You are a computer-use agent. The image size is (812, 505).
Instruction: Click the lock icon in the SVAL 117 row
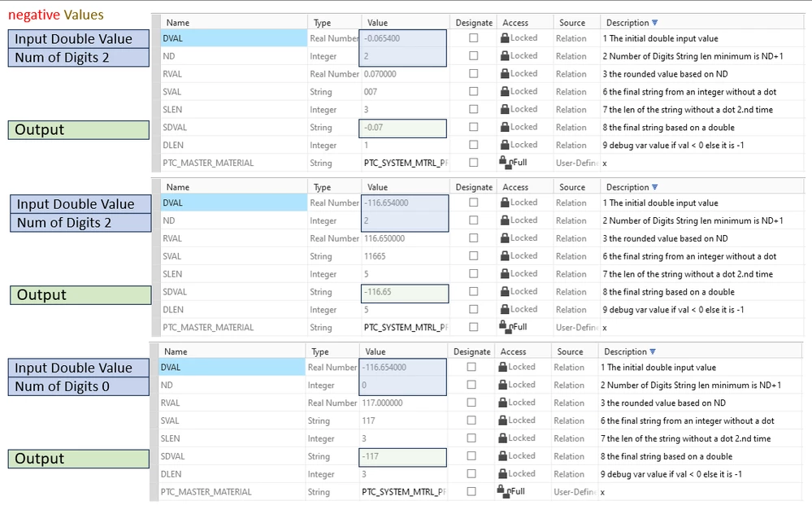point(502,420)
